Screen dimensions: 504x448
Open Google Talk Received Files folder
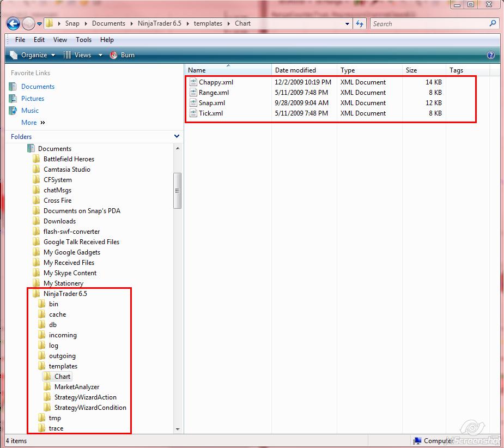81,242
